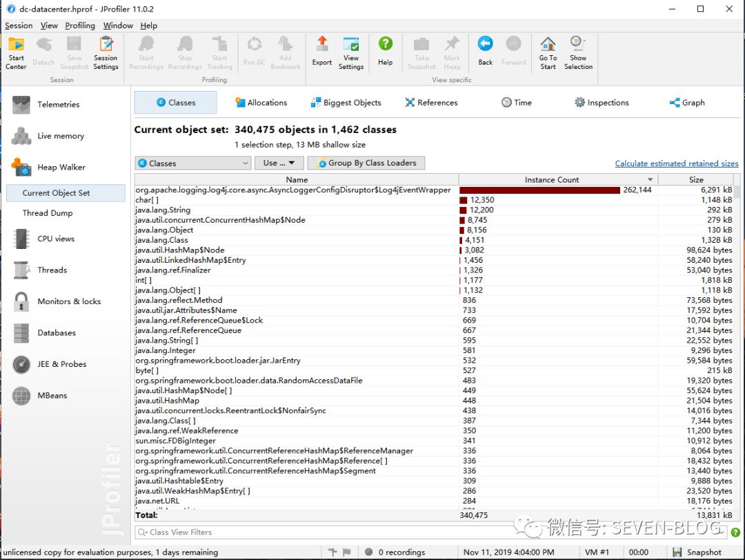Image resolution: width=745 pixels, height=560 pixels.
Task: Click Group By Class Loaders button
Action: tap(366, 163)
